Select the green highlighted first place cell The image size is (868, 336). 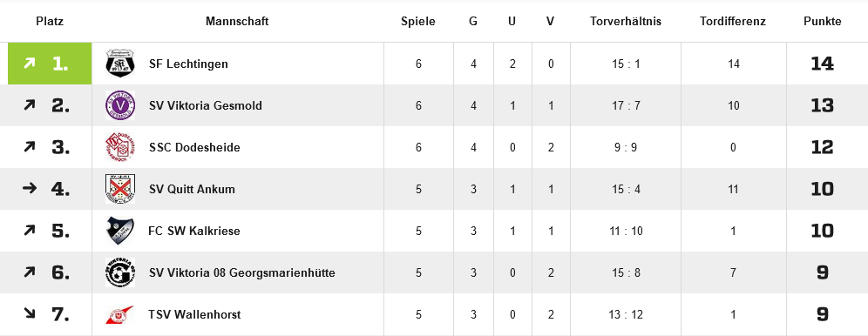click(50, 64)
